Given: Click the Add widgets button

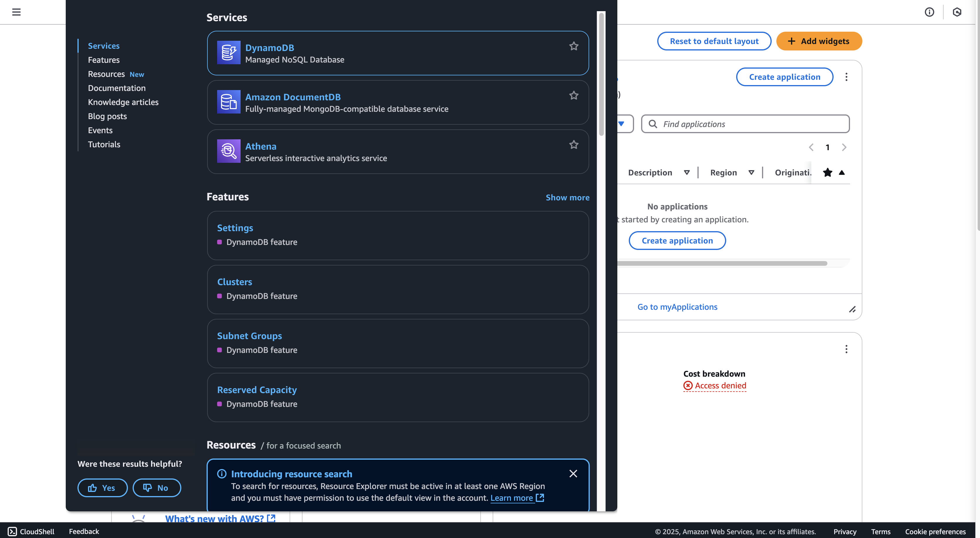Looking at the screenshot, I should click(819, 41).
